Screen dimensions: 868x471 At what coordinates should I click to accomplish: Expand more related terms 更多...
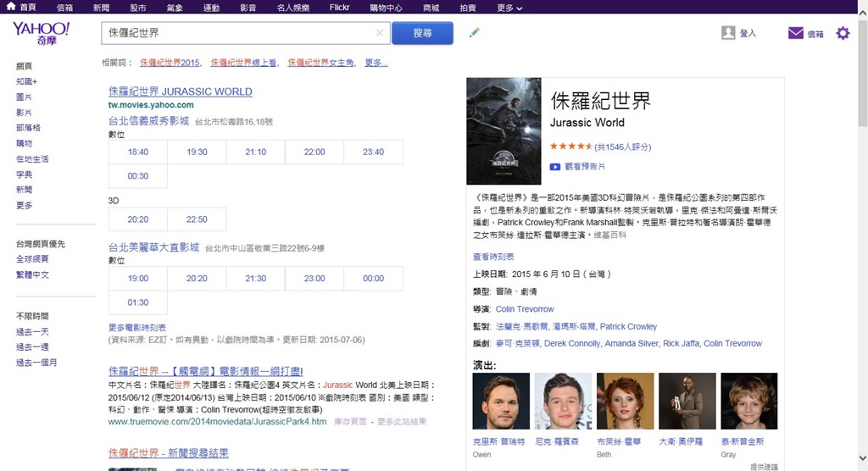376,63
